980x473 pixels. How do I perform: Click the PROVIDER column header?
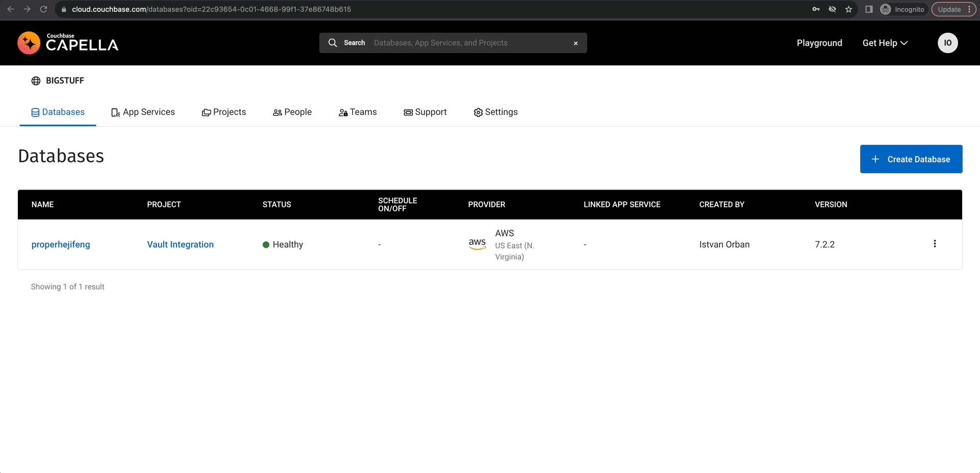point(486,204)
